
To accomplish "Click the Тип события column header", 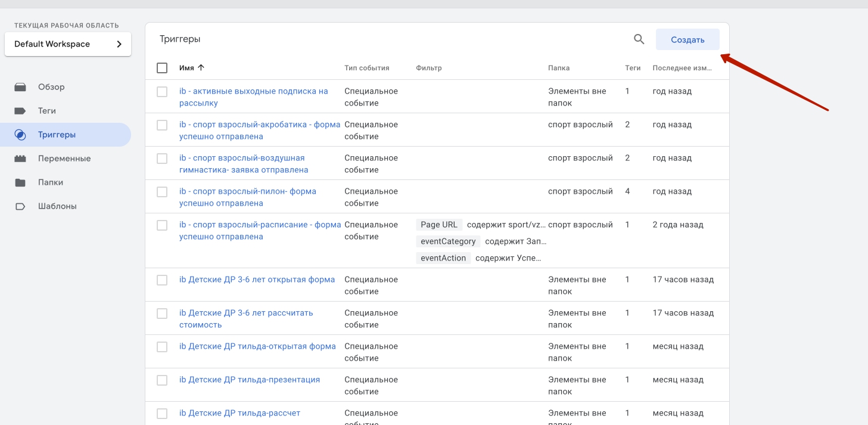I will coord(366,68).
